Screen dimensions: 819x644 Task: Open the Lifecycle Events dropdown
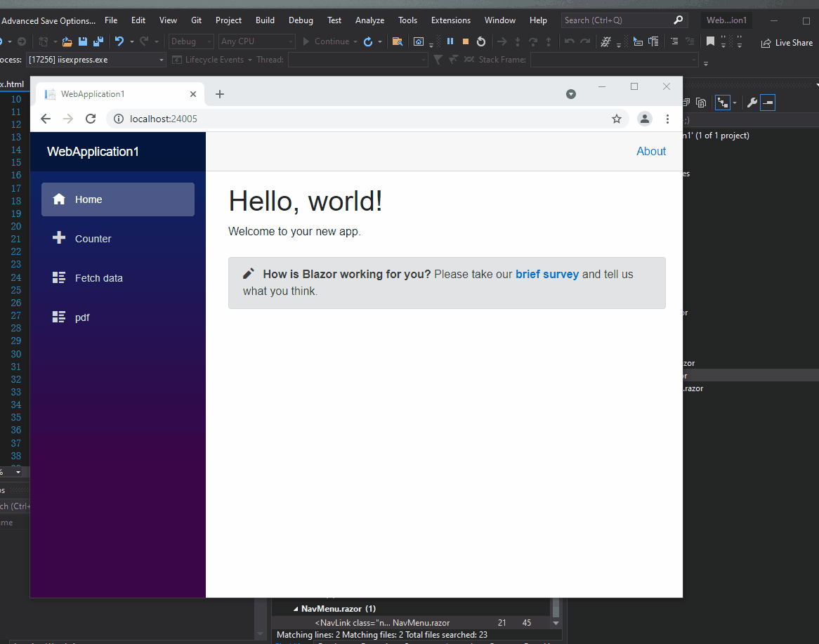[x=212, y=60]
